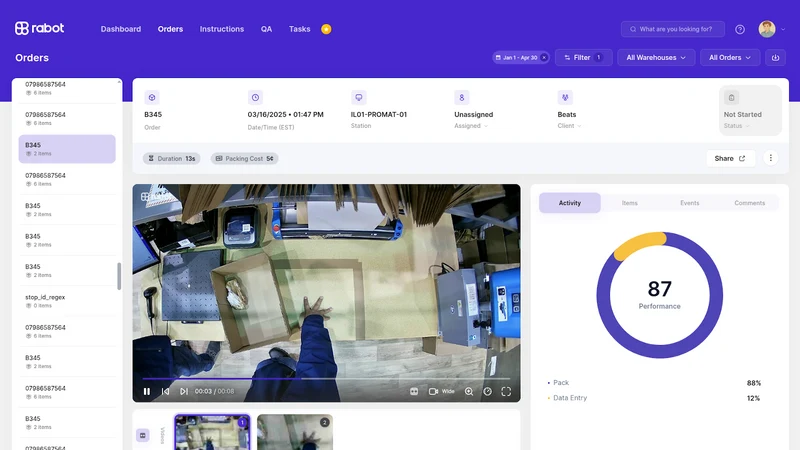Open the Tasks page
This screenshot has width=800, height=450.
click(299, 29)
